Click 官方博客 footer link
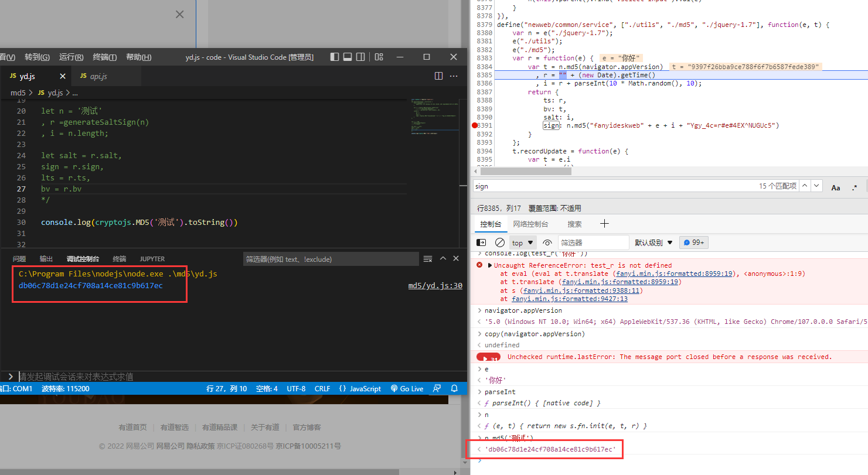The image size is (868, 475). click(307, 427)
